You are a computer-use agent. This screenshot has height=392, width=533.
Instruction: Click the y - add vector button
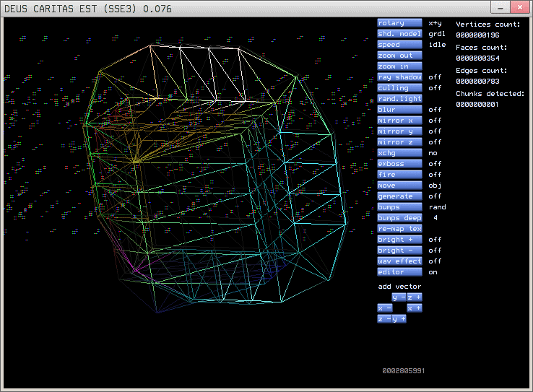coord(399,297)
